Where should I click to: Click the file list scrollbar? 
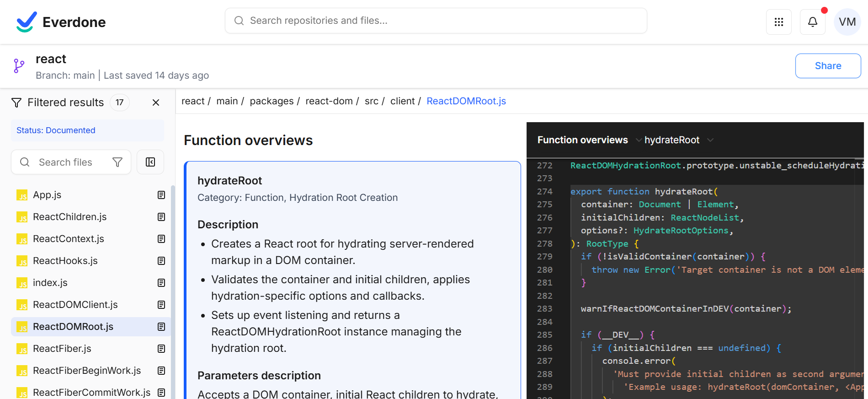point(173,292)
